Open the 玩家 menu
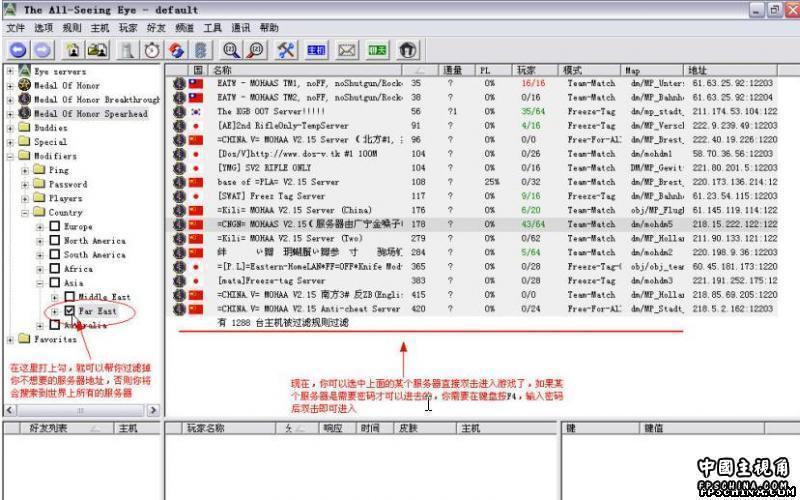Viewport: 800px width, 500px height. pyautogui.click(x=128, y=28)
